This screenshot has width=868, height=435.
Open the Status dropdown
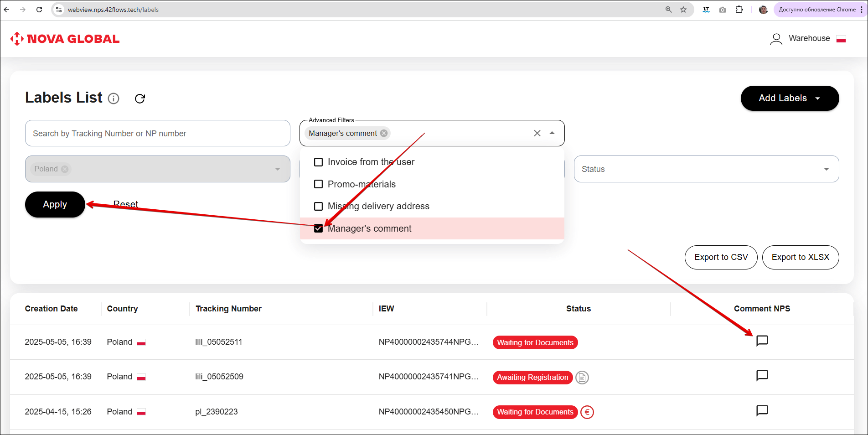pyautogui.click(x=706, y=169)
